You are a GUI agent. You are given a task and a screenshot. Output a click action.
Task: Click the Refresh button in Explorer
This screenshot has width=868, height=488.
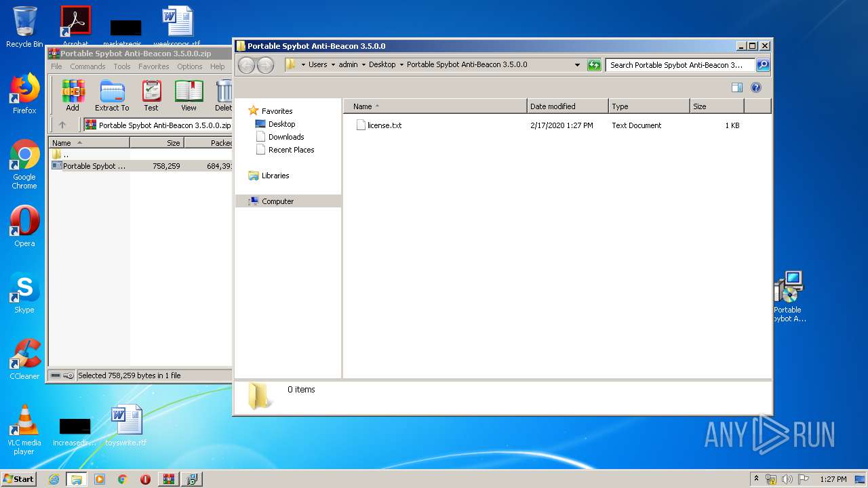click(594, 65)
